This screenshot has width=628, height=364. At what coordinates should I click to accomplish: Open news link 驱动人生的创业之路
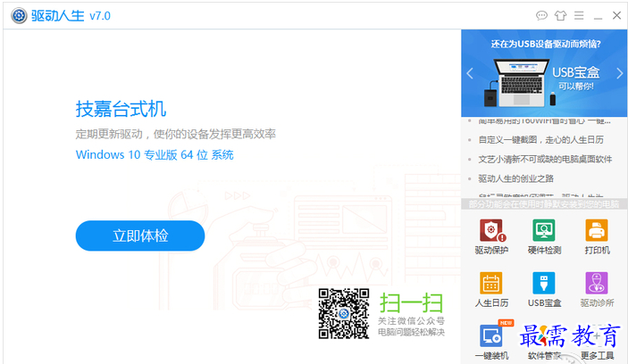pos(515,178)
